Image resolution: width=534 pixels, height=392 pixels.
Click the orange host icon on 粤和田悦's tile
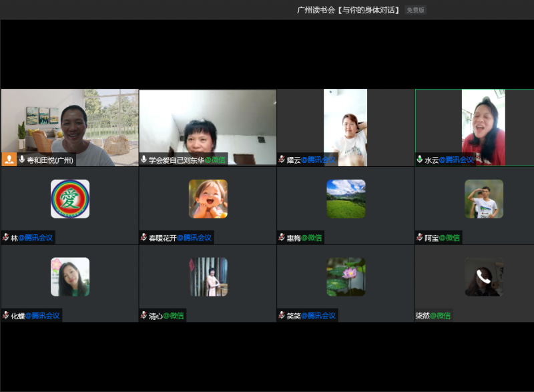9,160
